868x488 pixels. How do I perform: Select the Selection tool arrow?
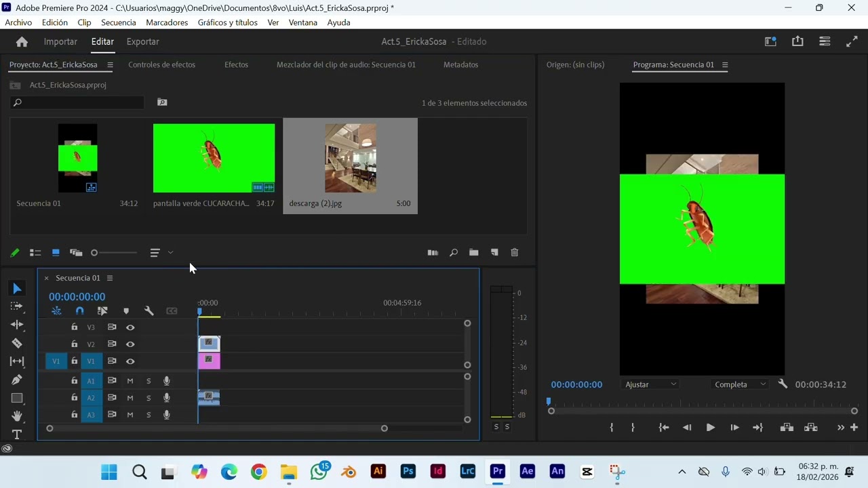click(x=17, y=289)
